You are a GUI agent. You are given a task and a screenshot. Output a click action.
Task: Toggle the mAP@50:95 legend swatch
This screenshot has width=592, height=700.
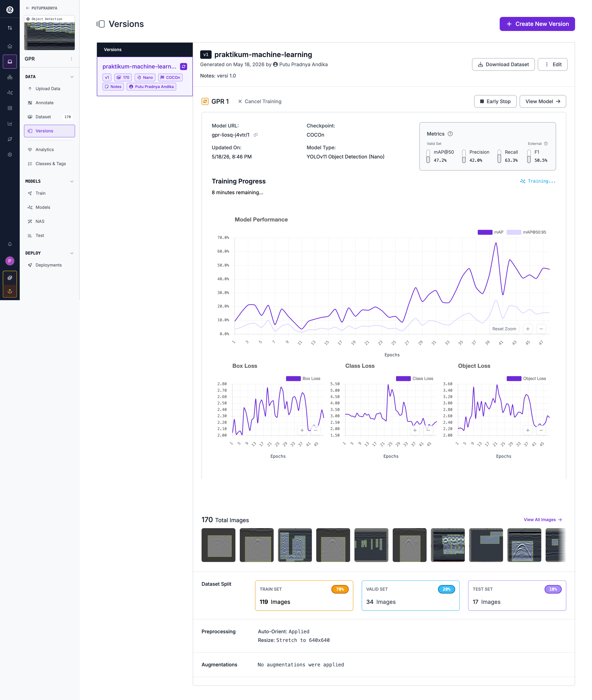[x=514, y=232]
